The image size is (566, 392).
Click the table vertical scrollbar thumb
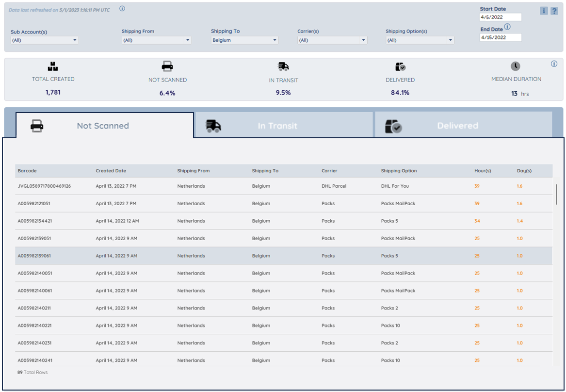tap(556, 194)
